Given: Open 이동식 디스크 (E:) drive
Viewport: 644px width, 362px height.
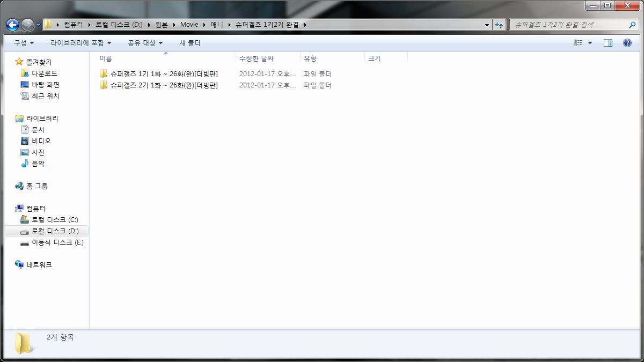Looking at the screenshot, I should tap(57, 242).
